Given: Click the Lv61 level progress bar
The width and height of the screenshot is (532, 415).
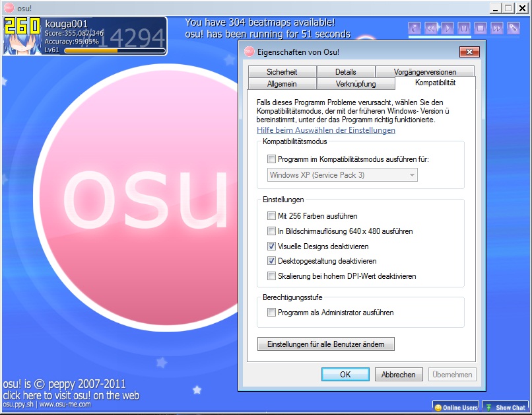Looking at the screenshot, I should [x=115, y=51].
